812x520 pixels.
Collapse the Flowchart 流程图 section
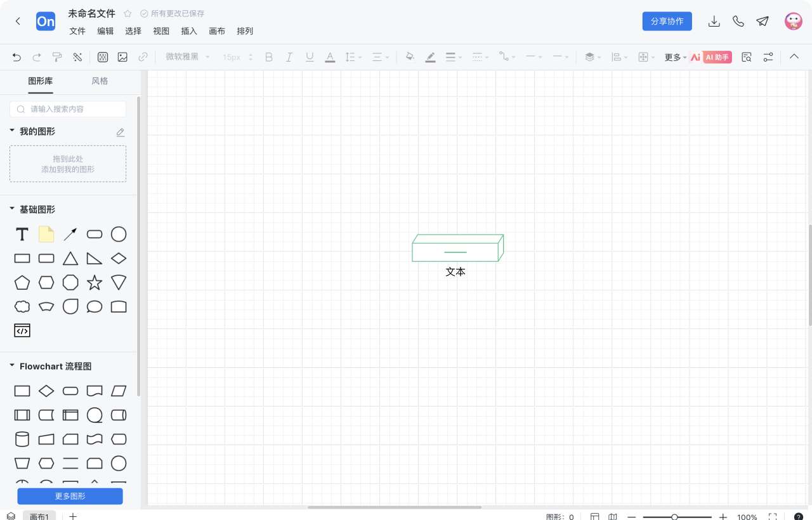click(12, 366)
